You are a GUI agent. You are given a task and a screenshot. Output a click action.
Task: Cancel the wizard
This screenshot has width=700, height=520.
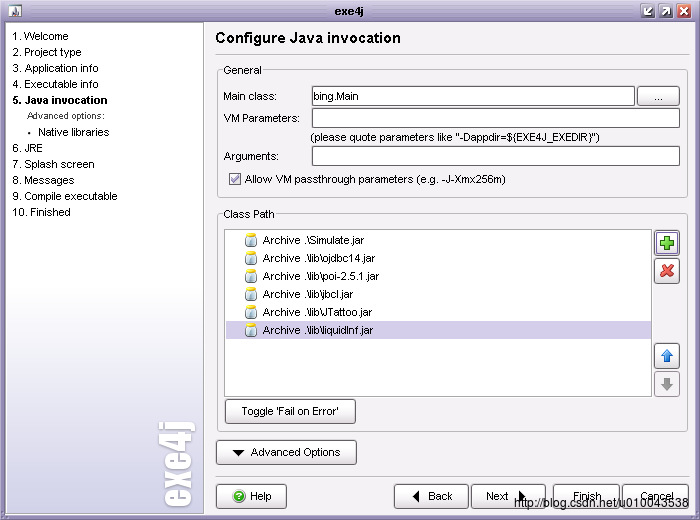(655, 496)
